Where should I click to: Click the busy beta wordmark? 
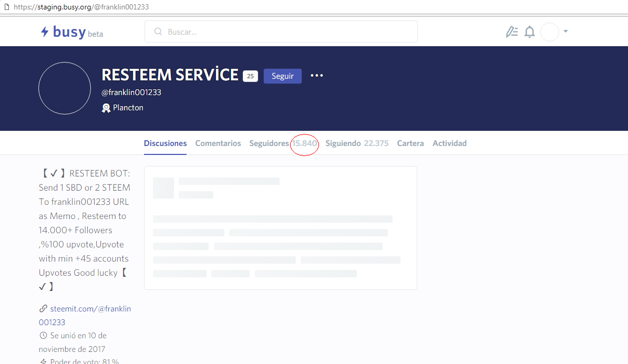click(x=78, y=32)
